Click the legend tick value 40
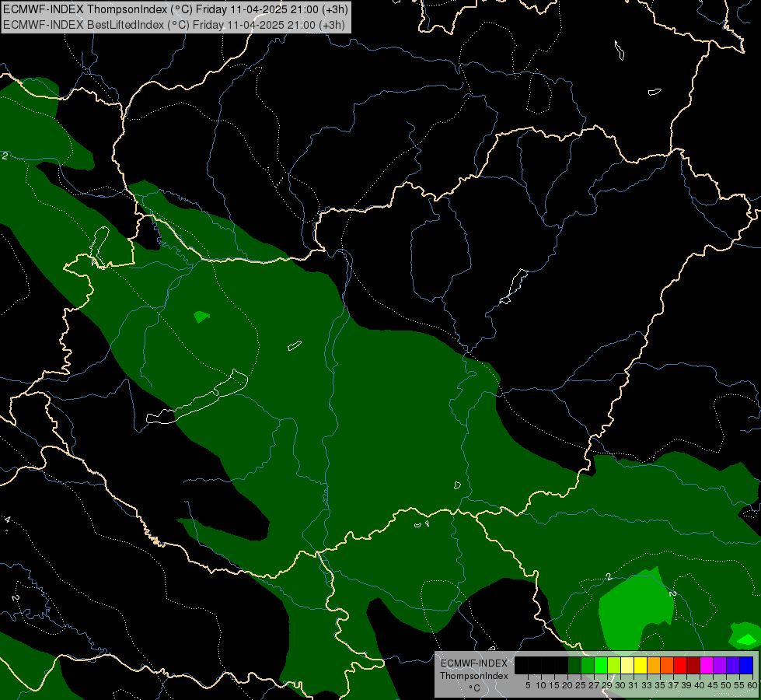This screenshot has height=700, width=761. pyautogui.click(x=700, y=685)
